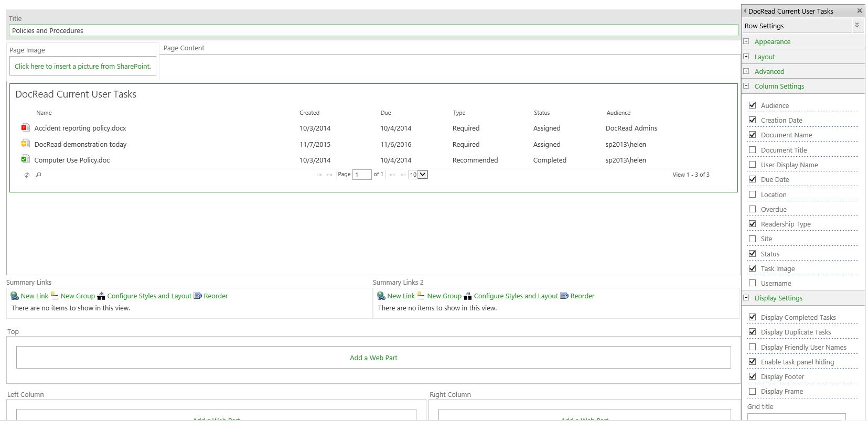Viewport: 868px width, 421px height.
Task: Sort tasks by the Due column header
Action: click(386, 113)
